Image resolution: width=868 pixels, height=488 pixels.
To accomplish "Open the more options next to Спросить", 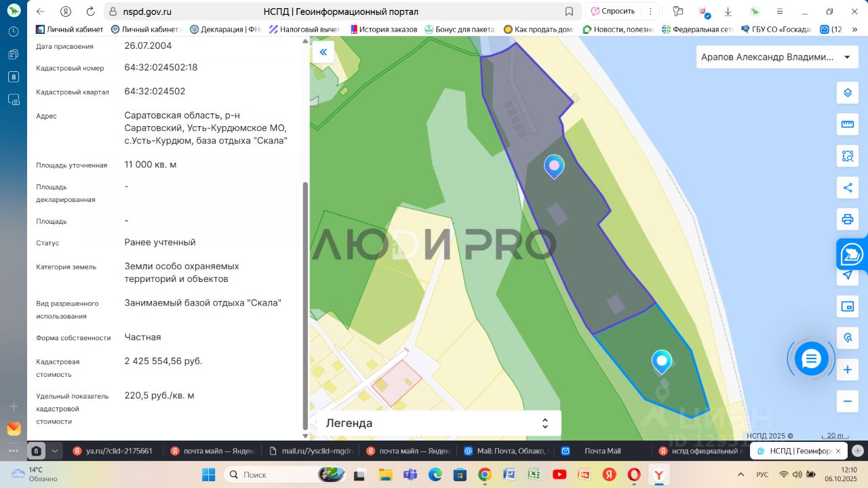I will (x=650, y=12).
